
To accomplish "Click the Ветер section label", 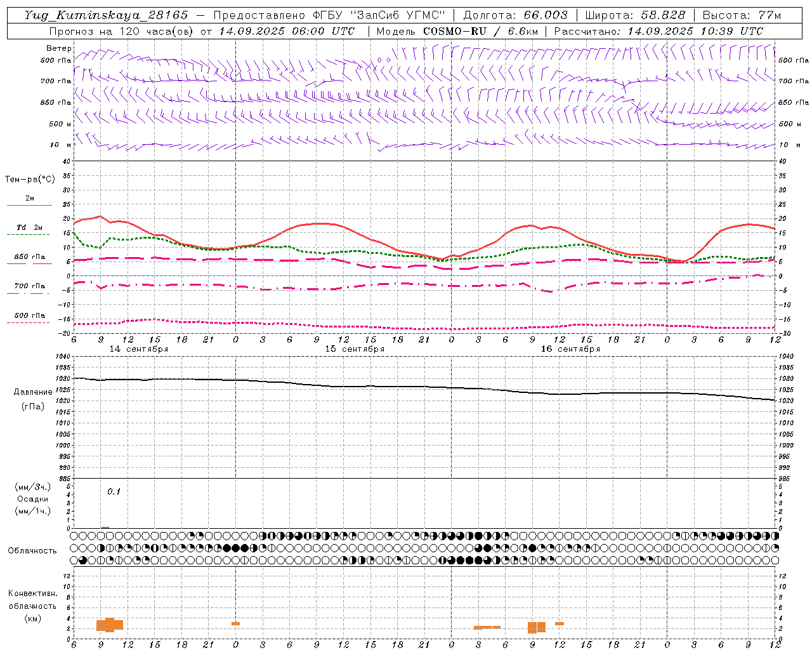I will 58,48.
